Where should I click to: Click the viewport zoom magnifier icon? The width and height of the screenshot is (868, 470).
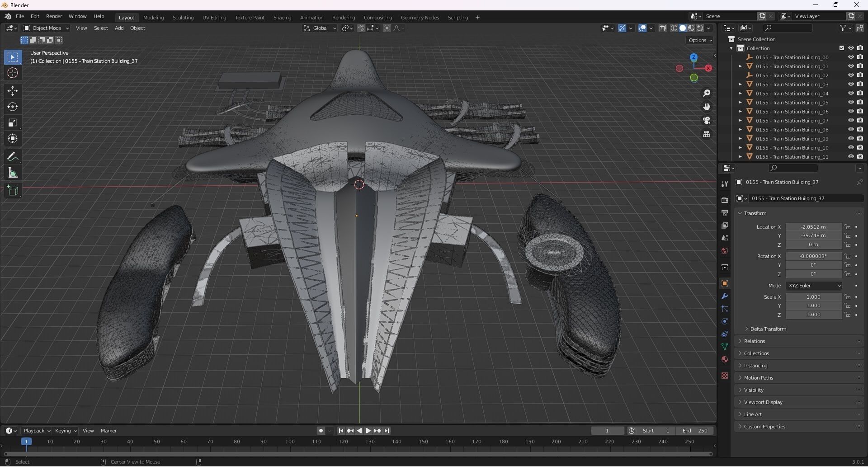coord(707,93)
